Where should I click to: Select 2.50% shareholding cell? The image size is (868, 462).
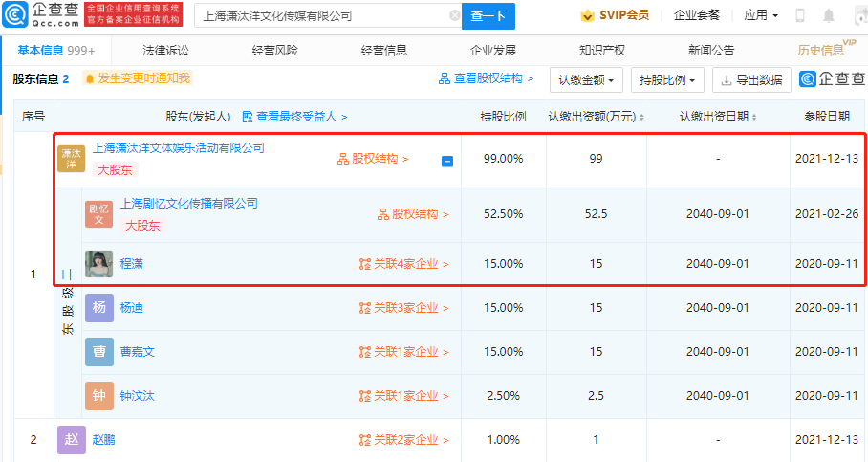503,396
